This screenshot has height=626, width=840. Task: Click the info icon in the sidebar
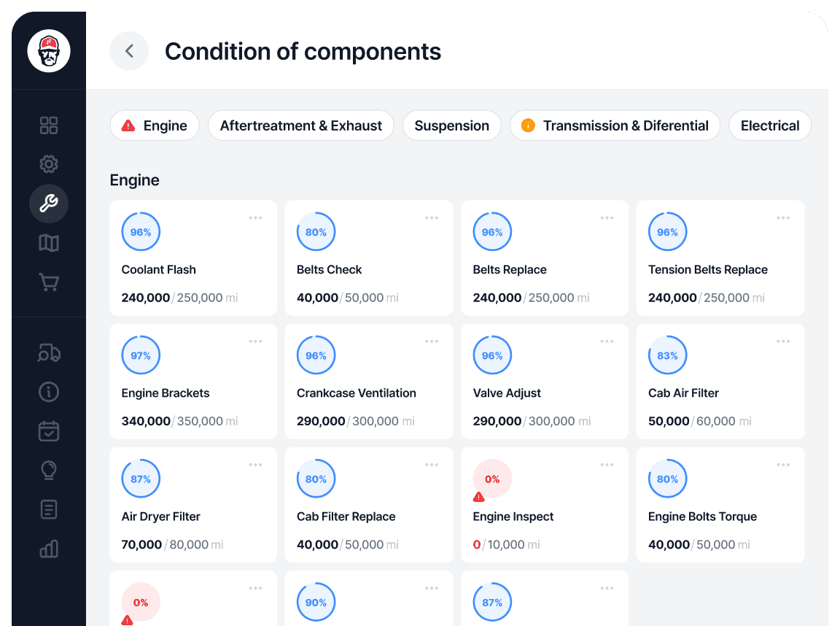[48, 392]
